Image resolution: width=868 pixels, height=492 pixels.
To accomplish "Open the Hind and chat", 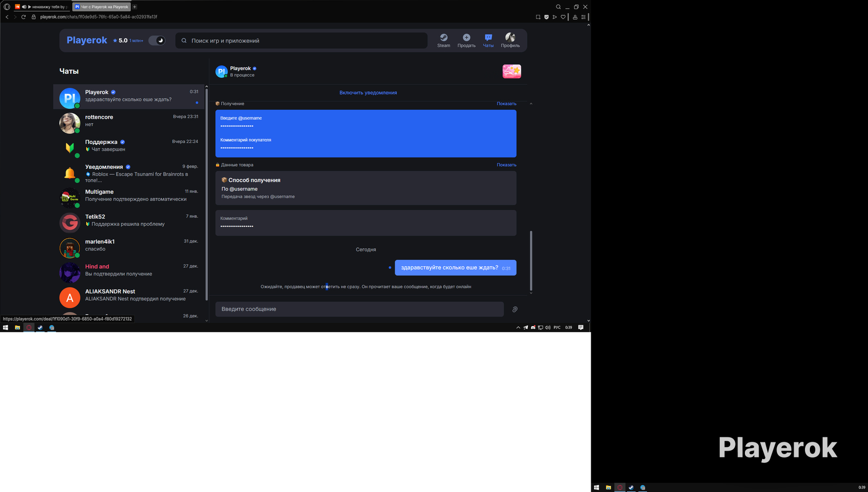I will point(129,271).
